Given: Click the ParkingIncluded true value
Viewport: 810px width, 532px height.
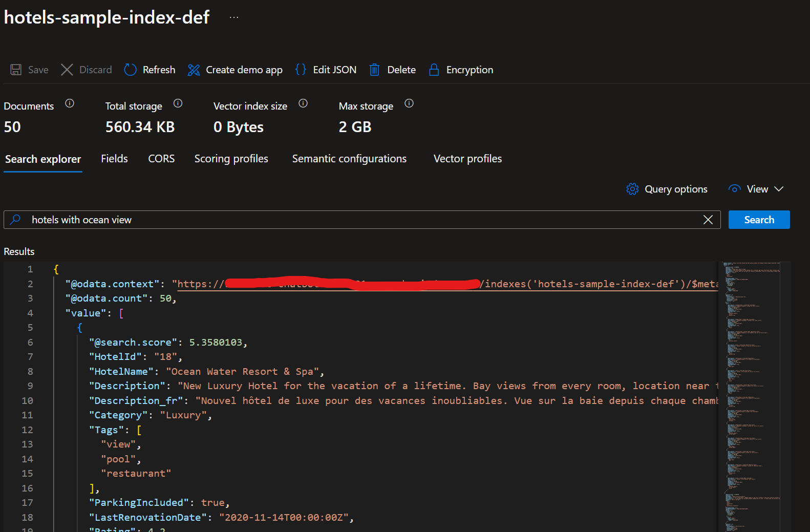Looking at the screenshot, I should (x=212, y=503).
